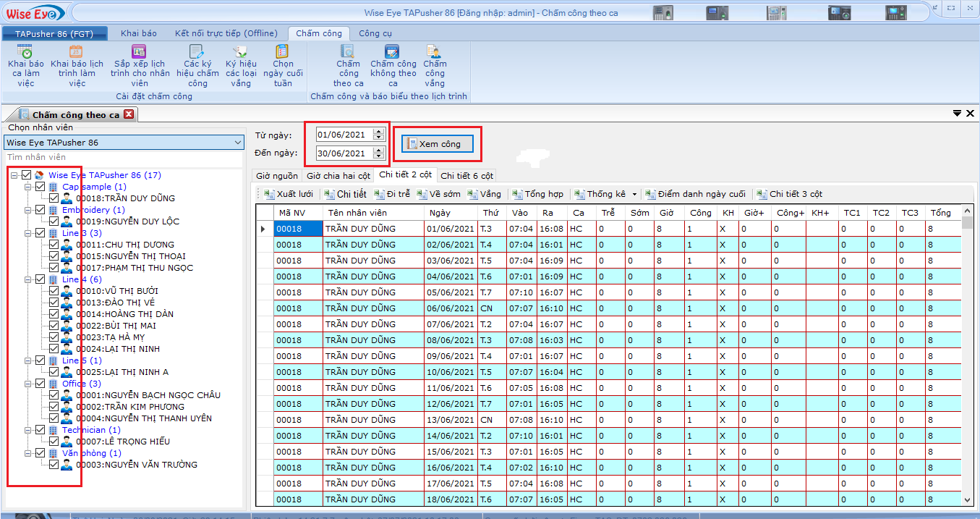Click the Tìm nhân viên search field

pos(123,157)
